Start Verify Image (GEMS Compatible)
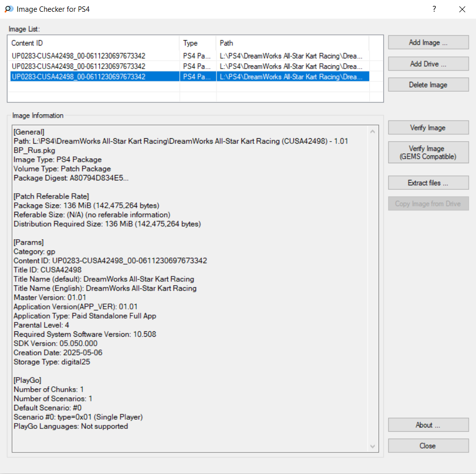Screen dimensions: 476x474 (428, 152)
